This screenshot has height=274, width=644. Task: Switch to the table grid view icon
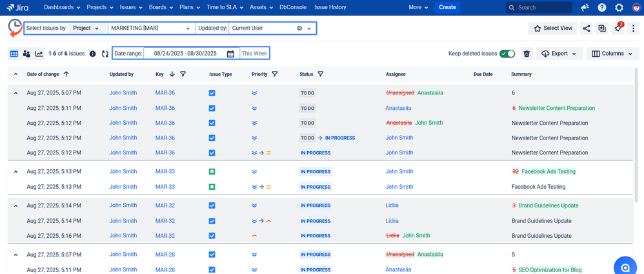(14, 54)
